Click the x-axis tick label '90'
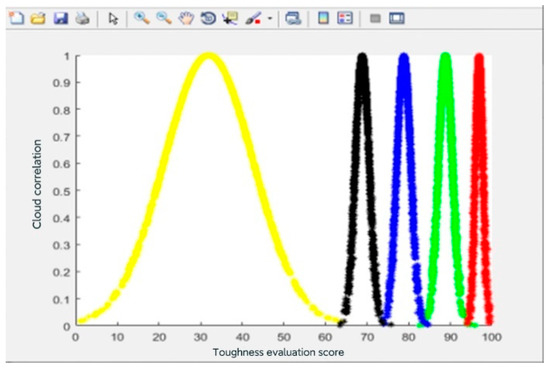 (450, 337)
